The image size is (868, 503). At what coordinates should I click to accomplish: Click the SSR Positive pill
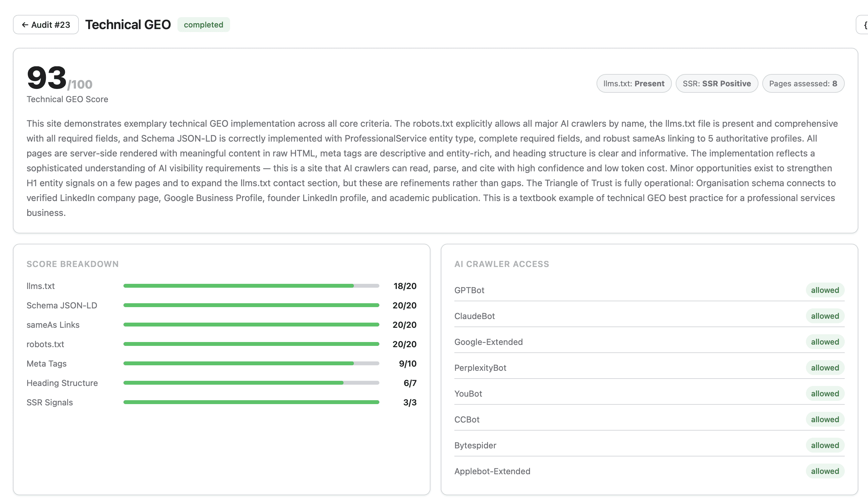[x=716, y=84]
